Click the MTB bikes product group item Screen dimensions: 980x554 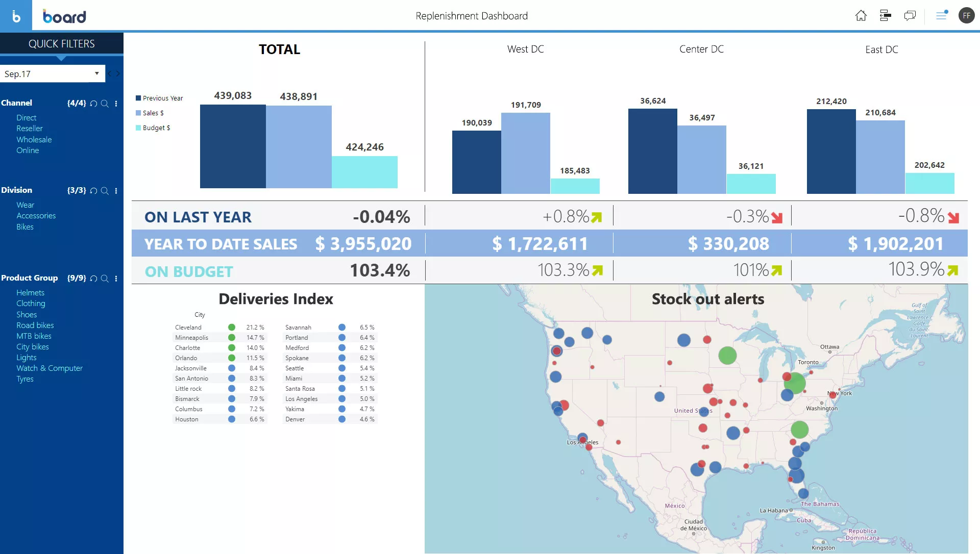click(x=33, y=336)
